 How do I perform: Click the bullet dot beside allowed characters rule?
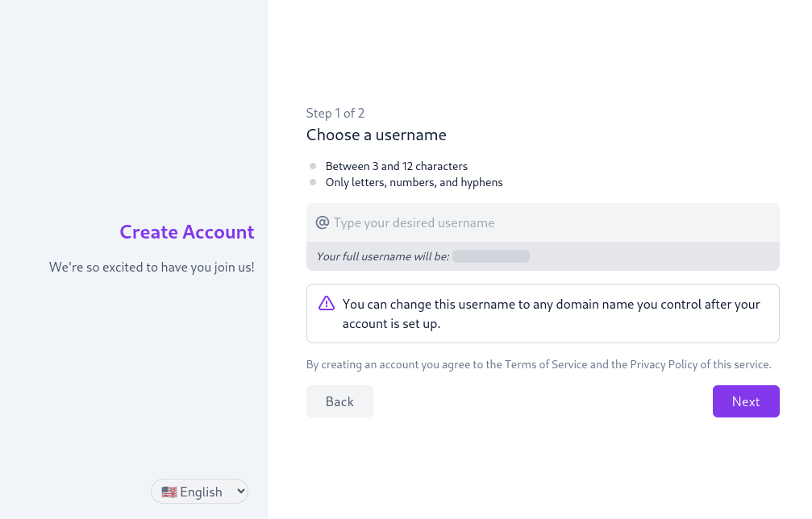(312, 181)
